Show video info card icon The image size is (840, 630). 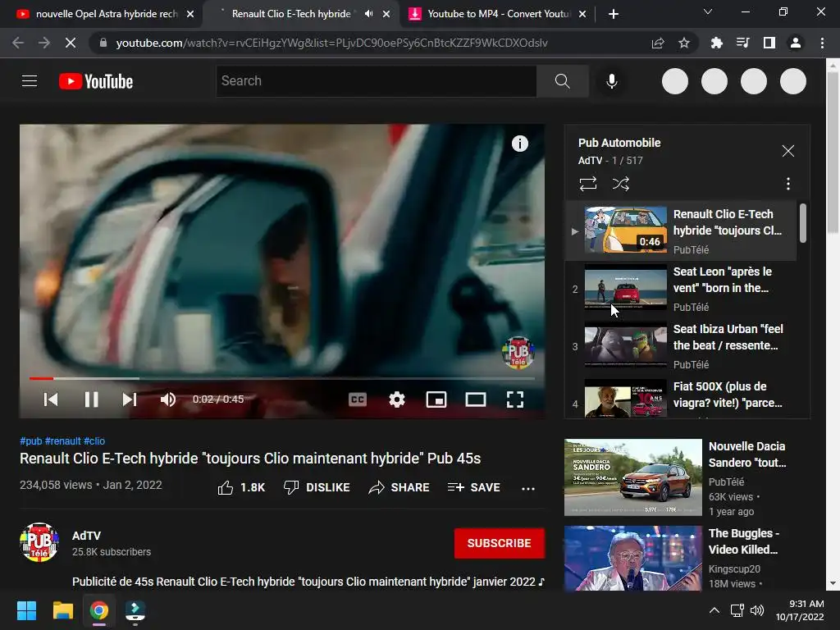point(519,144)
